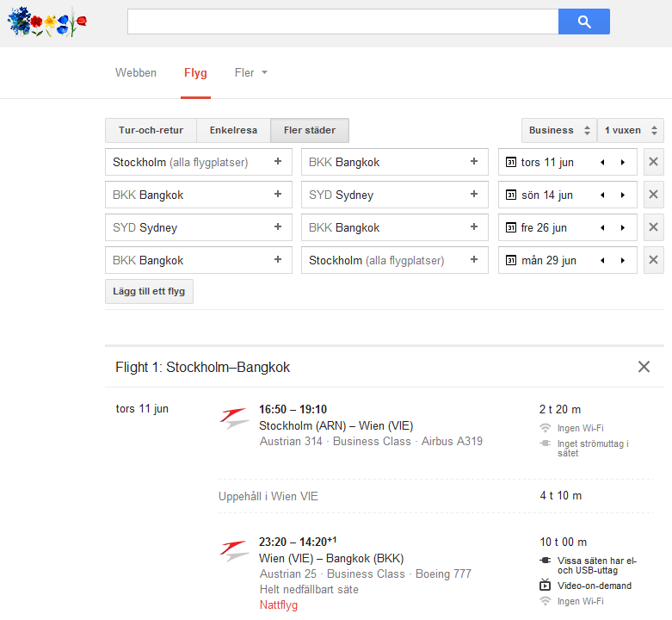Switch to the Webben tab

[136, 73]
